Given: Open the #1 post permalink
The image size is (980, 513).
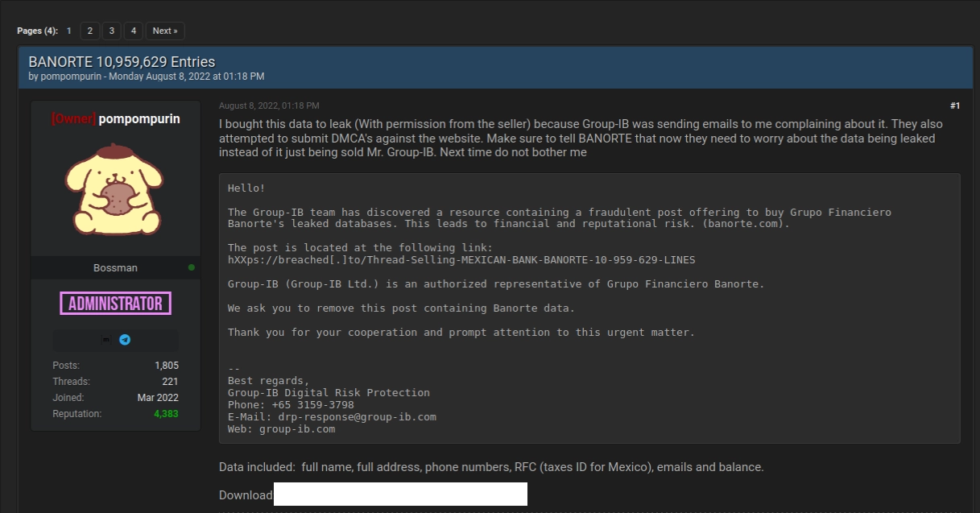Looking at the screenshot, I should click(x=955, y=105).
